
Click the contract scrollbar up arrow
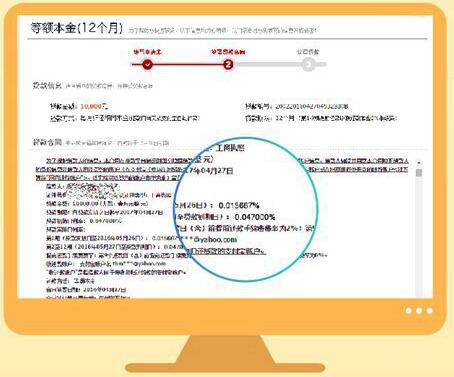419,162
